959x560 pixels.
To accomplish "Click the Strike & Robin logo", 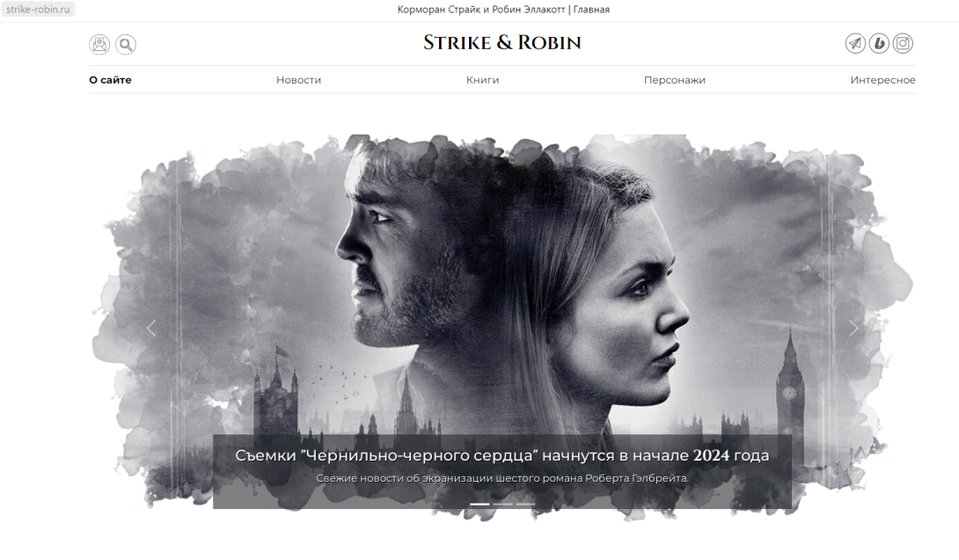I will pos(502,42).
